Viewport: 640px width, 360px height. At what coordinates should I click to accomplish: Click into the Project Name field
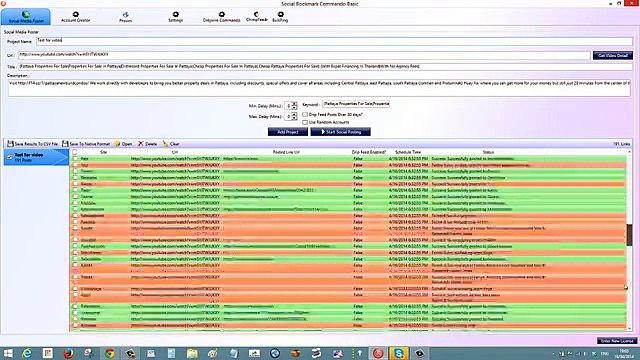(x=334, y=41)
